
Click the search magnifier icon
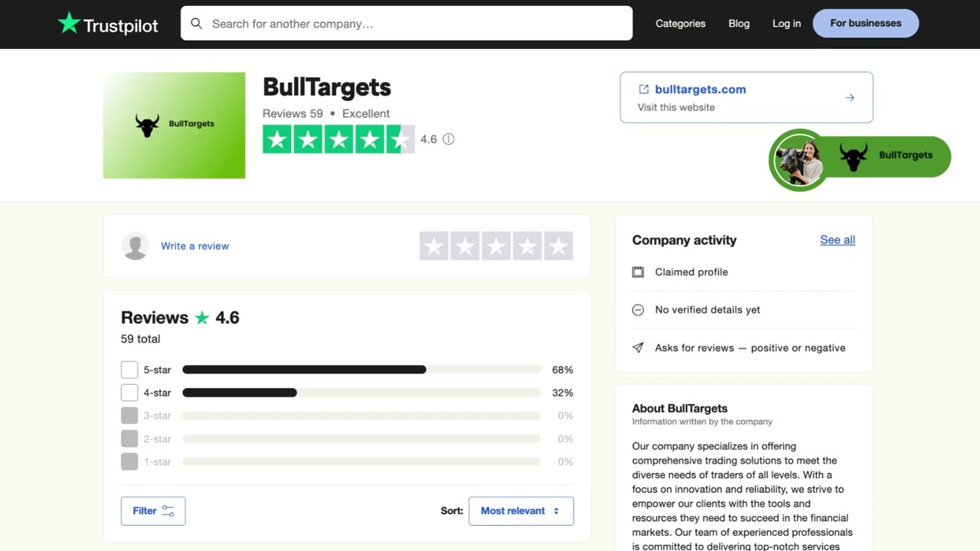point(197,24)
